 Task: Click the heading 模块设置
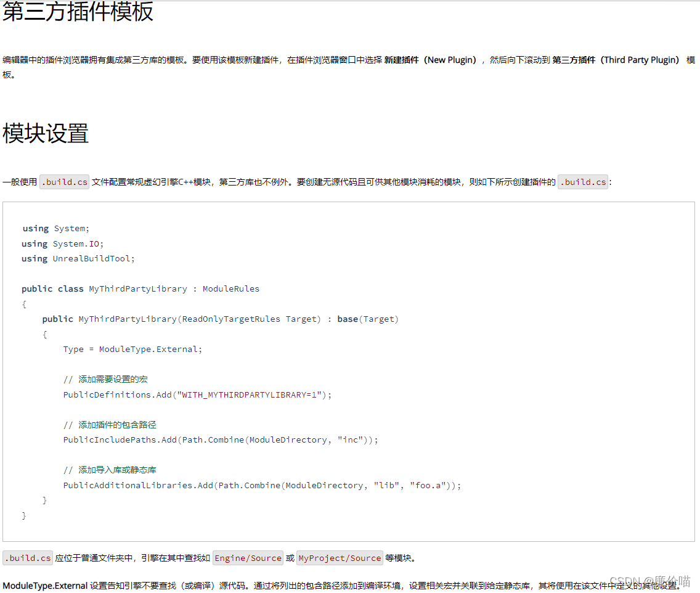pyautogui.click(x=46, y=133)
